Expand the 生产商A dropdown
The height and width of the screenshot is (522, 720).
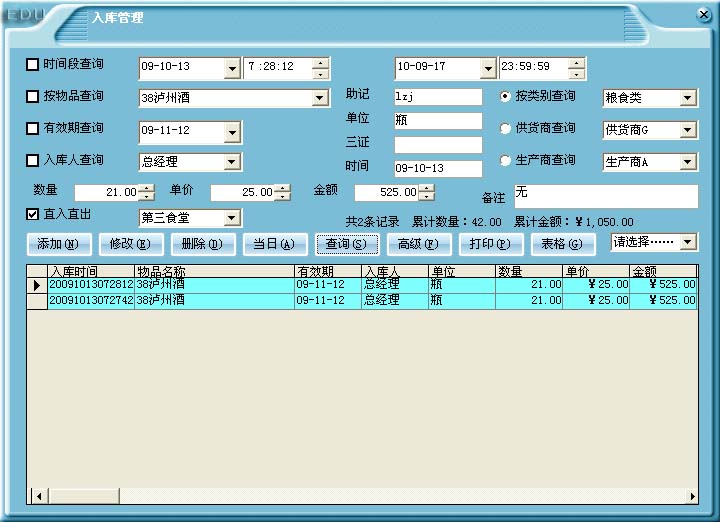tap(687, 162)
